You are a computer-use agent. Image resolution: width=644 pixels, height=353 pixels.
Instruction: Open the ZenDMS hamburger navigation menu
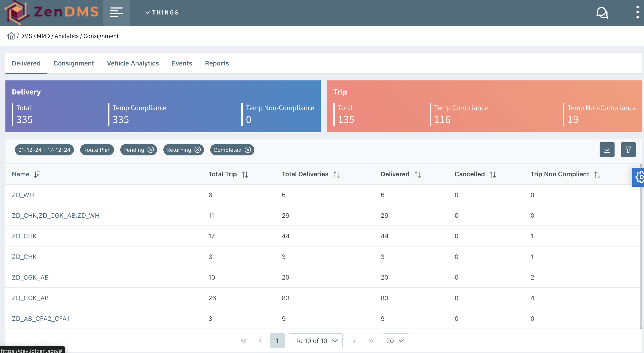click(116, 12)
